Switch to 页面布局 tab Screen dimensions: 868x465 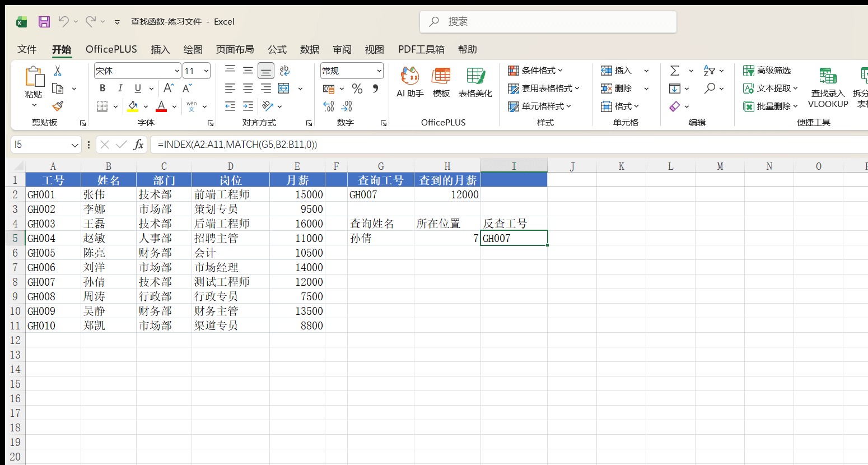235,49
